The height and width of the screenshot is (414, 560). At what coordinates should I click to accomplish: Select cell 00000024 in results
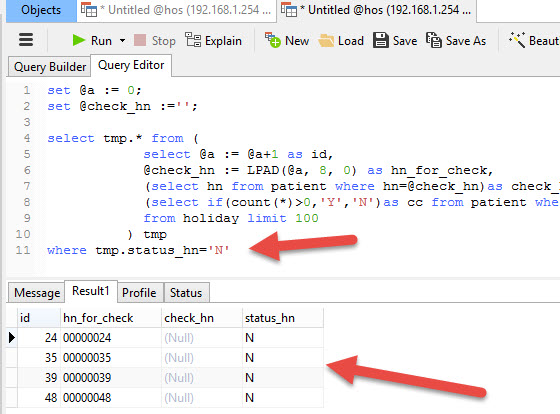pos(111,338)
